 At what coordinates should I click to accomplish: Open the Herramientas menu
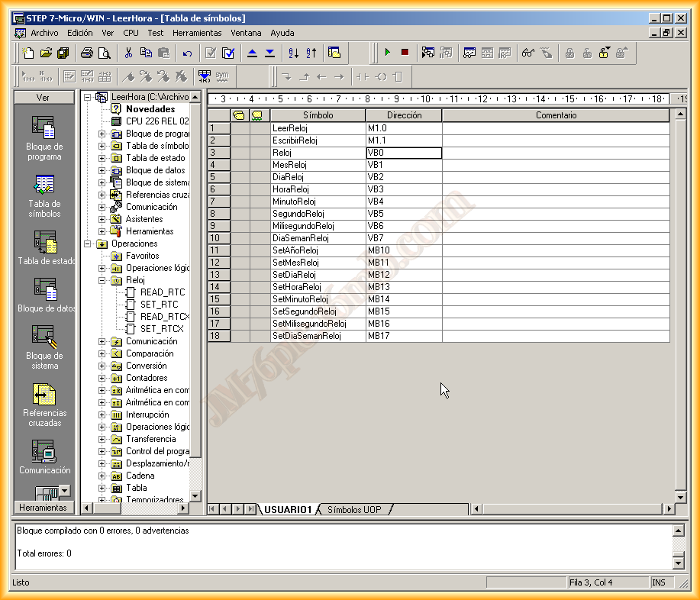click(x=197, y=33)
